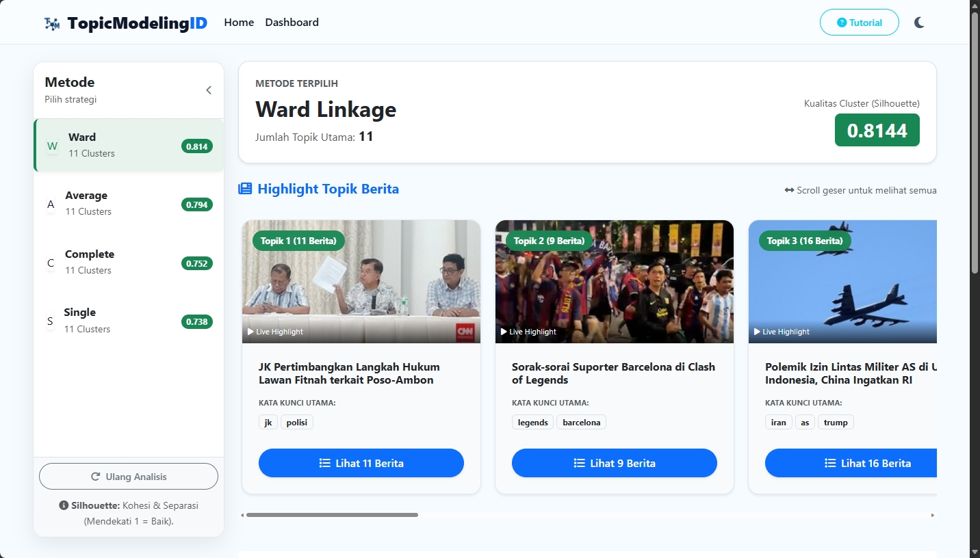The image size is (980, 558).
Task: Click the 0.814 score badge
Action: point(197,146)
